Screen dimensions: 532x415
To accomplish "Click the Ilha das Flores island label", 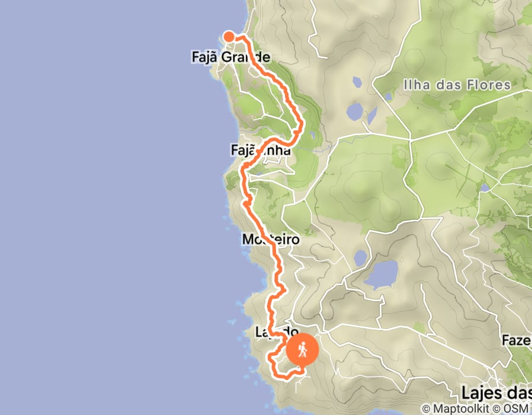I will point(457,85).
